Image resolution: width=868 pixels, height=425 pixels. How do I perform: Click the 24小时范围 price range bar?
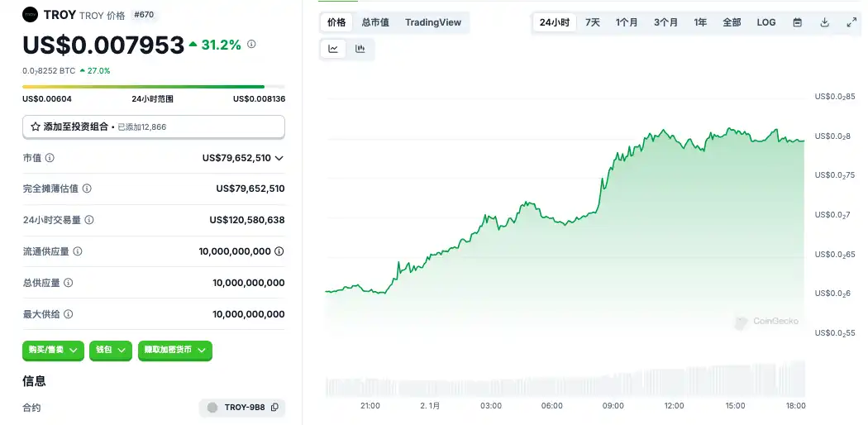pyautogui.click(x=154, y=86)
